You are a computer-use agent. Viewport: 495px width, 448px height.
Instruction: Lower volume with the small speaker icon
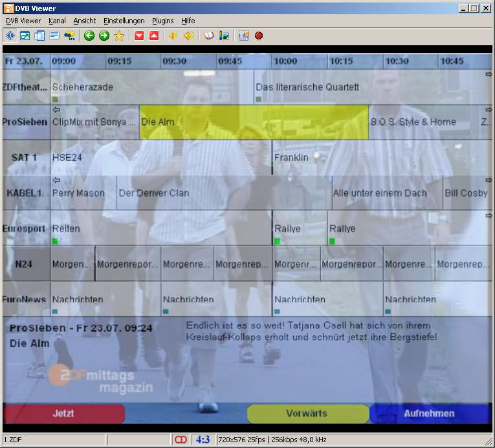(173, 36)
